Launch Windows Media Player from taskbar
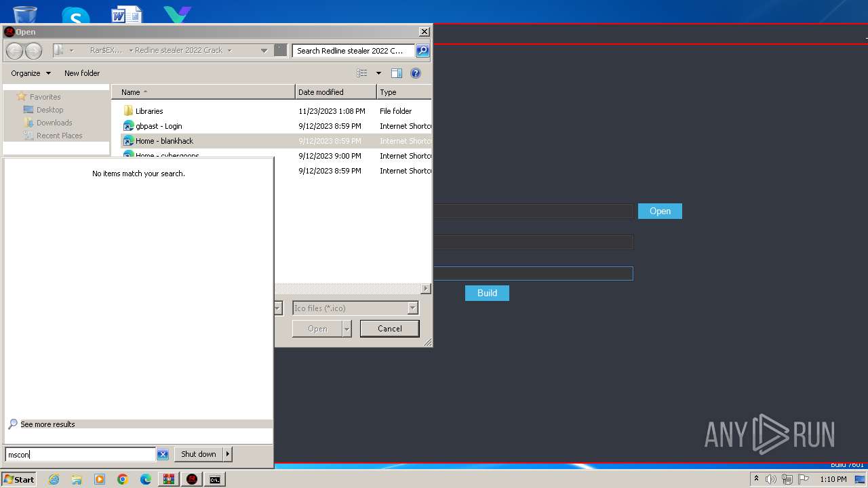The image size is (868, 488). pyautogui.click(x=100, y=479)
